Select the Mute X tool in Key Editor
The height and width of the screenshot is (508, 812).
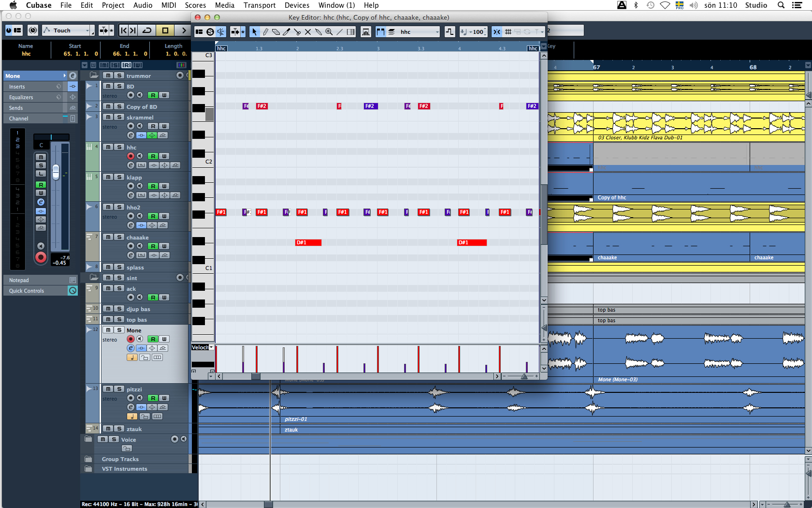(308, 32)
